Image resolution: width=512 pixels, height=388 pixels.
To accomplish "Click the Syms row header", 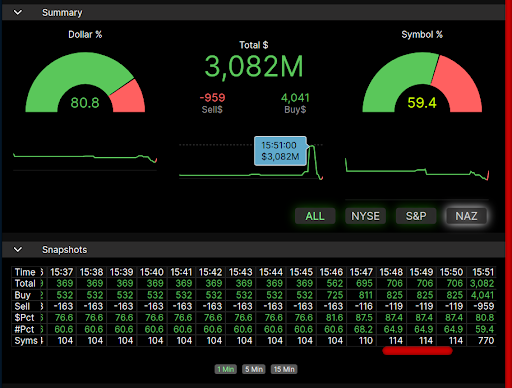I will [x=26, y=341].
